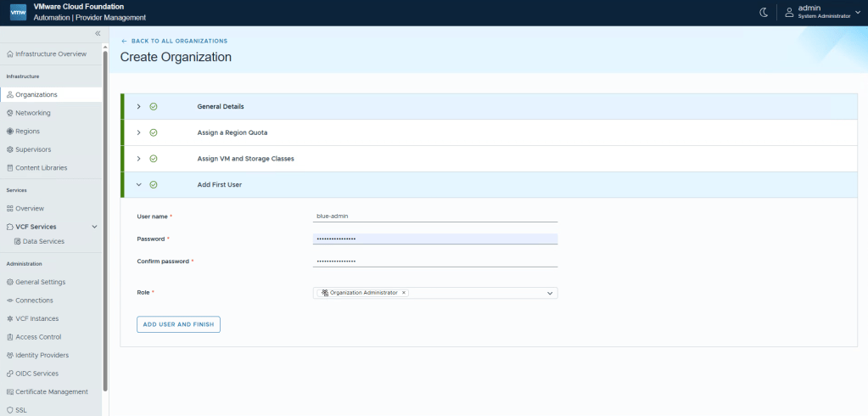Click the Content Libraries icon
Viewport: 868px width, 416px height.
click(10, 167)
